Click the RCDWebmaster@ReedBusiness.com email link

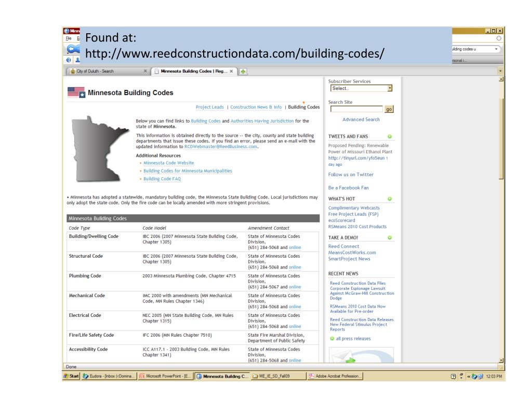click(x=220, y=147)
